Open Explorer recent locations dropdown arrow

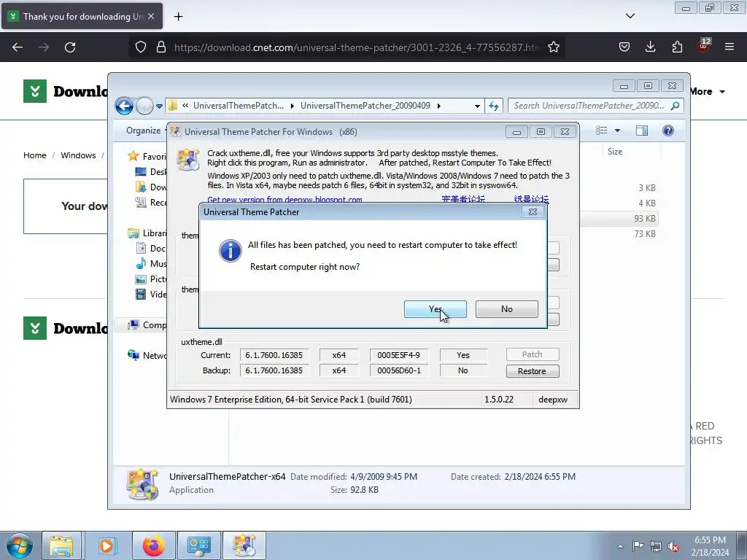[159, 106]
